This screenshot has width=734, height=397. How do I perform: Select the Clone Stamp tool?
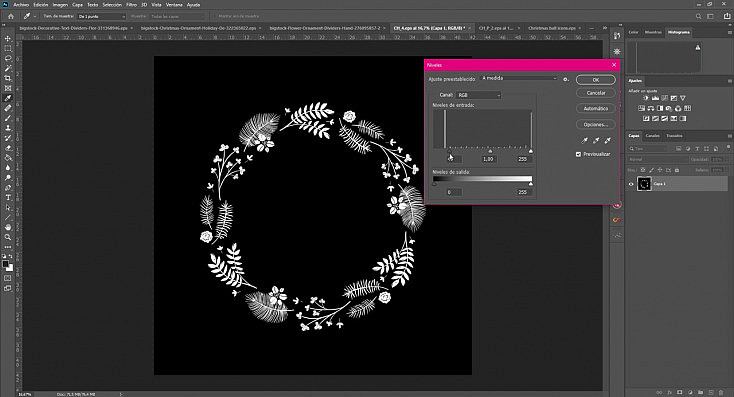pyautogui.click(x=7, y=128)
